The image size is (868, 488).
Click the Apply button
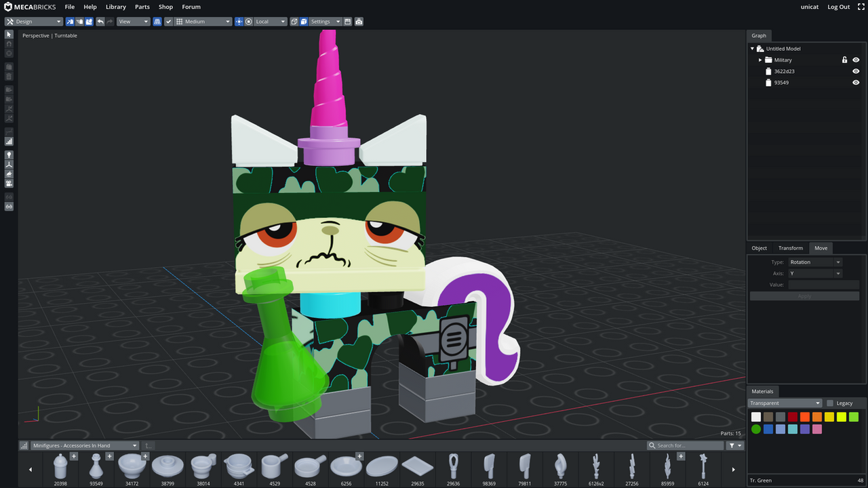tap(804, 296)
